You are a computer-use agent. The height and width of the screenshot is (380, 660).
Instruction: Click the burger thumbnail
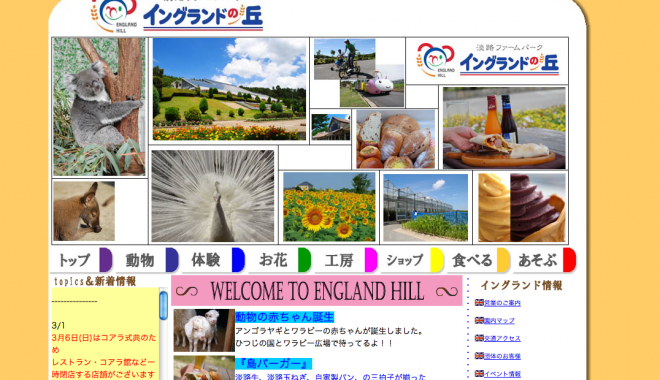[204, 368]
